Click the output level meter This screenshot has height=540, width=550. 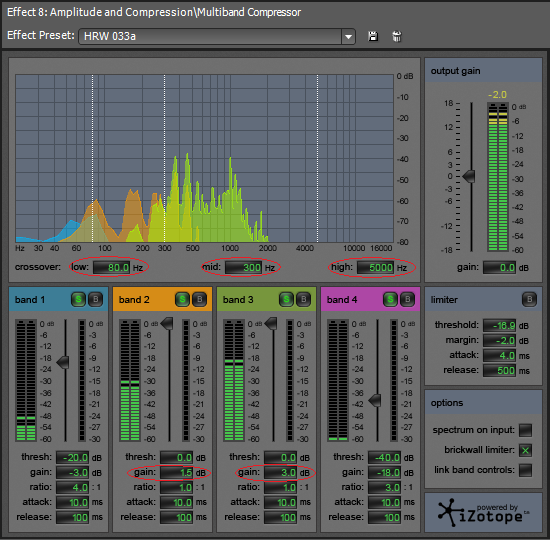[x=497, y=177]
